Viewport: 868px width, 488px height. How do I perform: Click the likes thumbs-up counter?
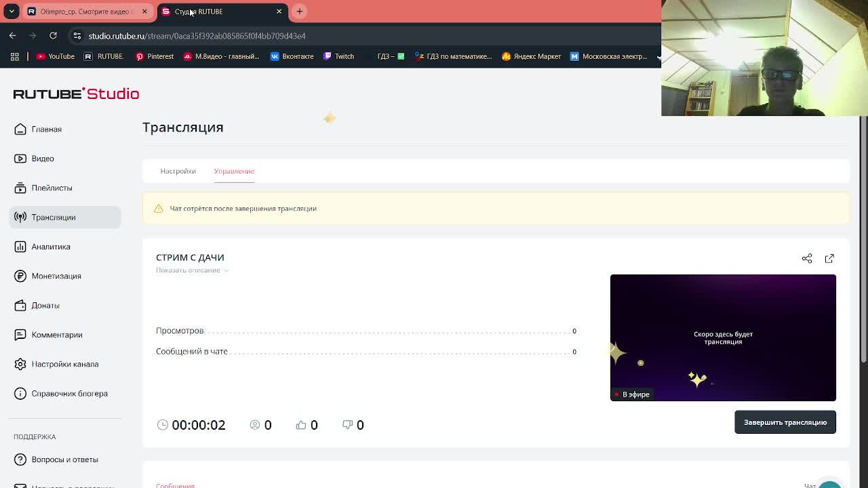(307, 425)
